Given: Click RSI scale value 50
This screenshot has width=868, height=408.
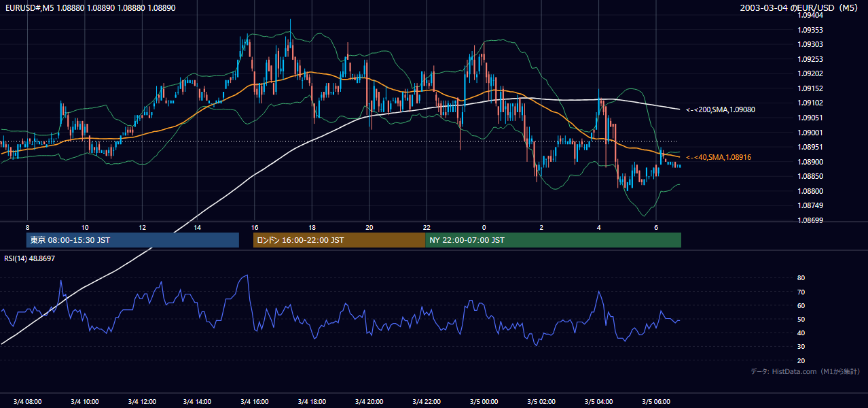Looking at the screenshot, I should click(x=801, y=319).
